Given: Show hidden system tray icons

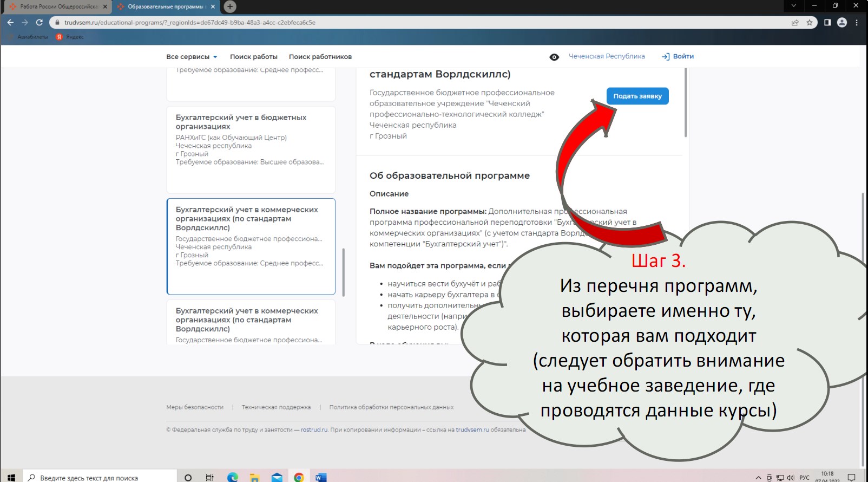Looking at the screenshot, I should pos(758,477).
